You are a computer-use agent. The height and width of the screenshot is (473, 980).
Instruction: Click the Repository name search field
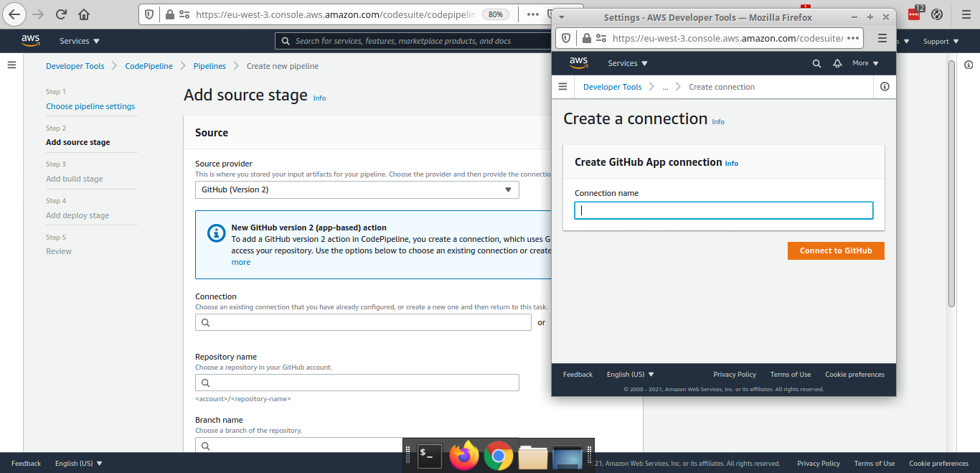coord(357,383)
